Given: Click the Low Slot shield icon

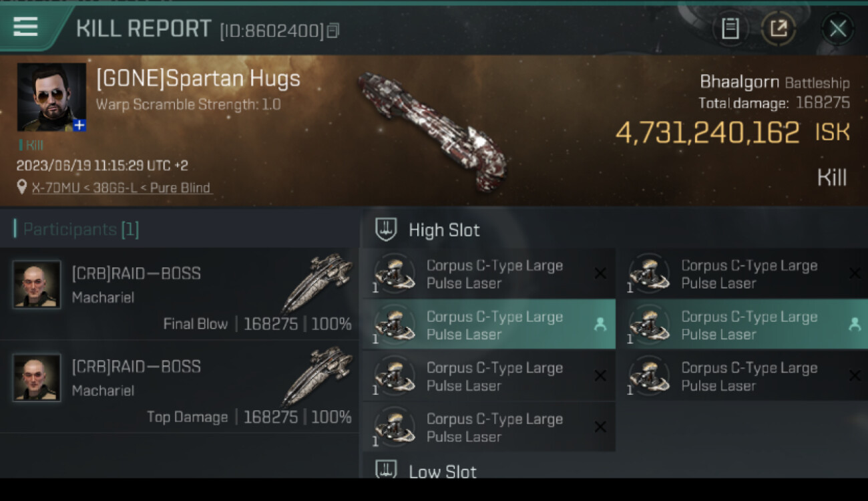Looking at the screenshot, I should pos(386,469).
